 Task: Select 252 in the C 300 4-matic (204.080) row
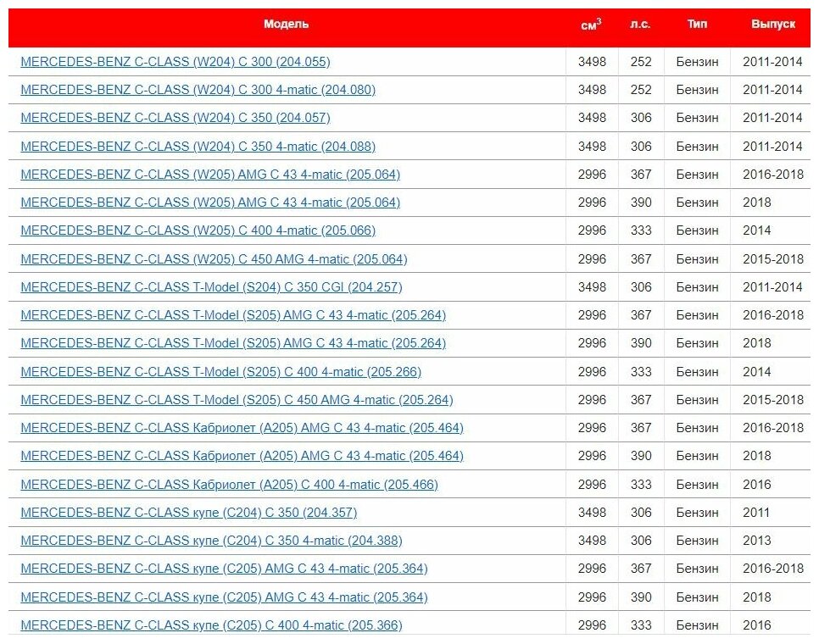641,90
